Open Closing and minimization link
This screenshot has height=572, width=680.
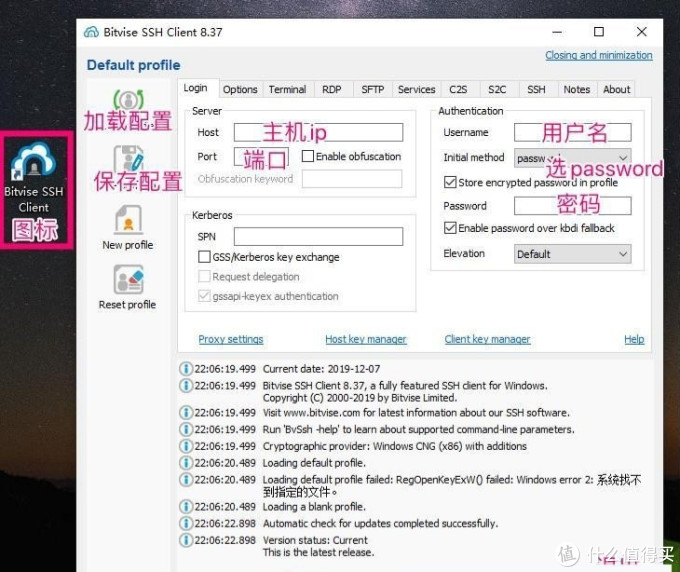pos(599,55)
